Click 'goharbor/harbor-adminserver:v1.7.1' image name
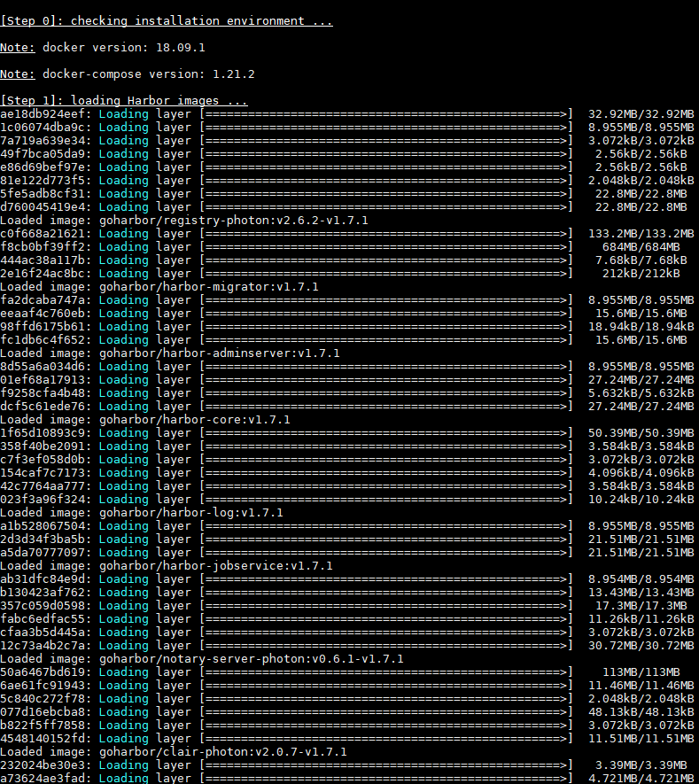Viewport: 699px width, 784px height. (x=220, y=353)
